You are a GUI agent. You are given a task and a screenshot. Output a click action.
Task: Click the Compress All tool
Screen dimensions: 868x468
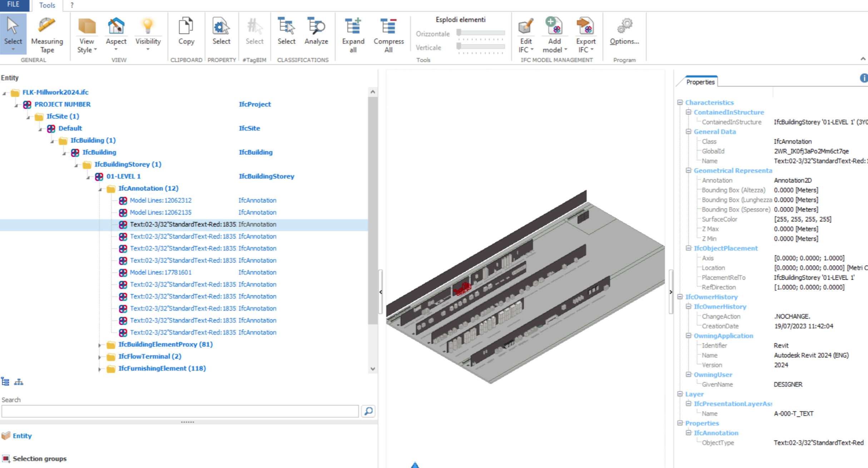click(x=388, y=34)
